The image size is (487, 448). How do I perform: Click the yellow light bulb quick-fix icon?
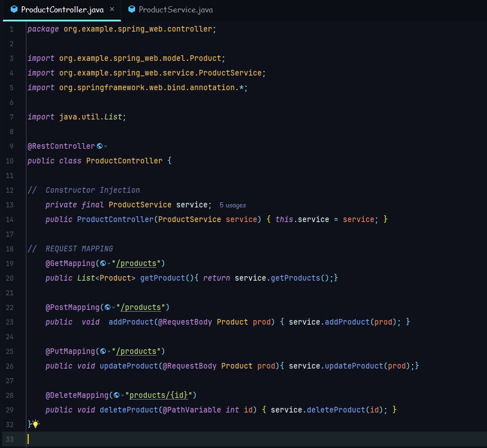(35, 424)
